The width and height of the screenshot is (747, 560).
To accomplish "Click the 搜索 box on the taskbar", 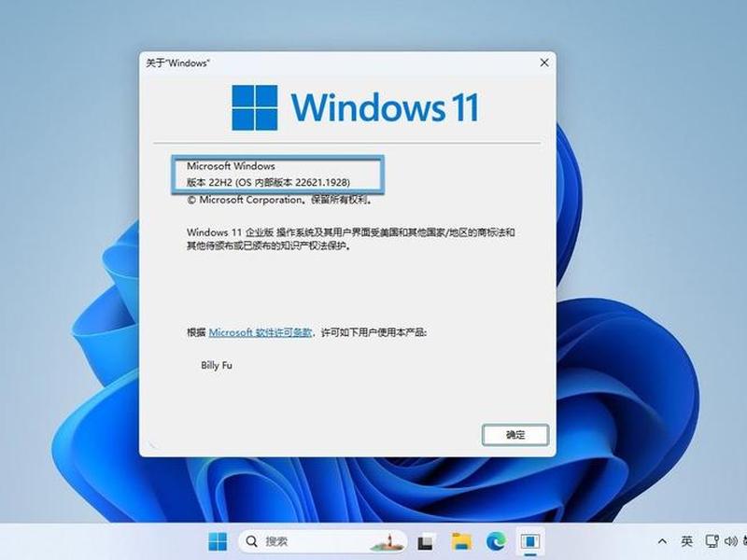I will click(x=322, y=541).
